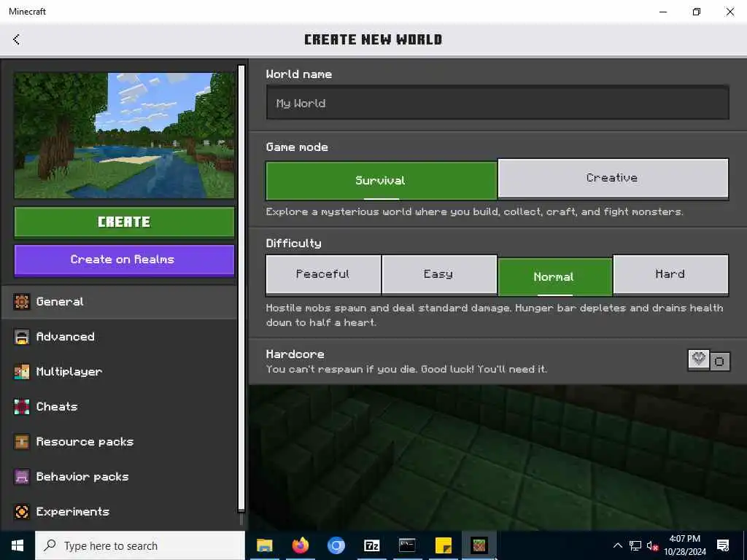Click the General gear icon in sidebar
Screen dimensions: 747x560
[22, 301]
